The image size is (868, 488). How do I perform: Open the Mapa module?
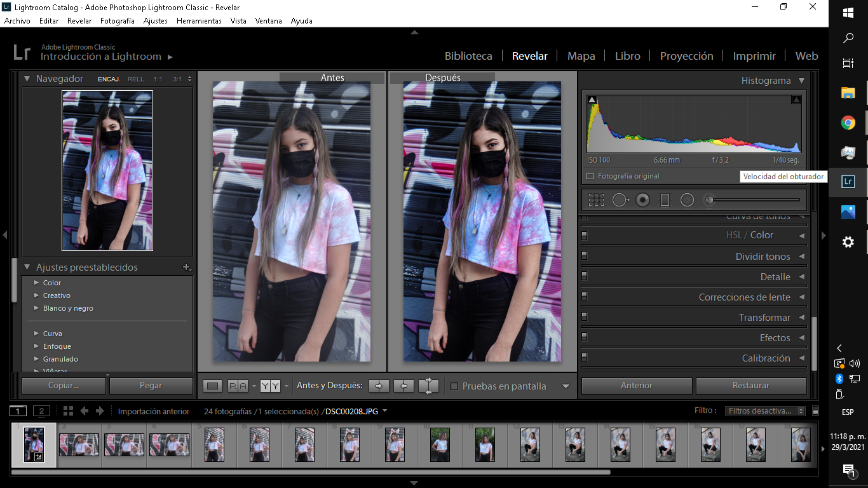581,56
